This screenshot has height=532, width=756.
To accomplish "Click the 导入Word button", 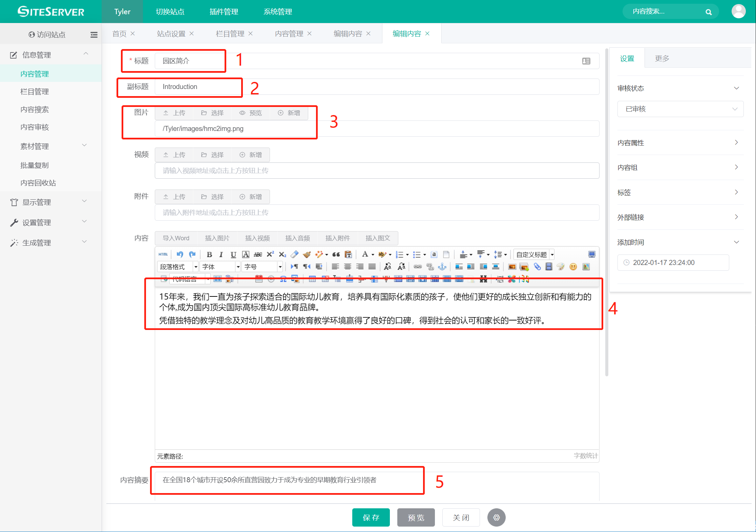I will [x=176, y=238].
